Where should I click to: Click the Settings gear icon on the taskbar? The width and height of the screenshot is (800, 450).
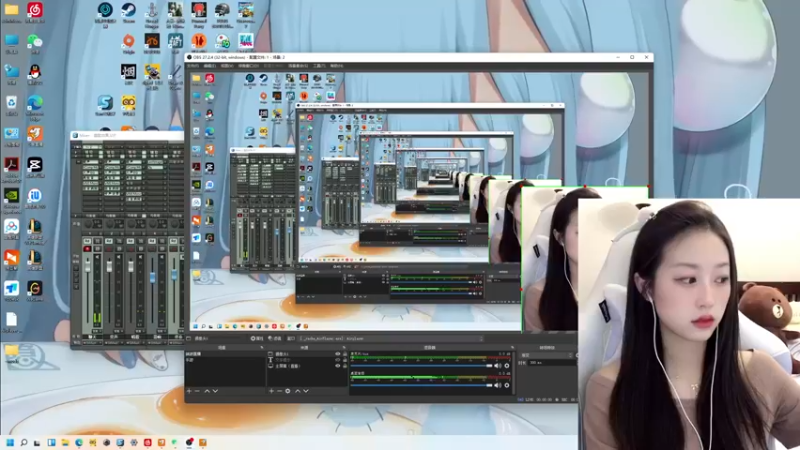pos(134,442)
